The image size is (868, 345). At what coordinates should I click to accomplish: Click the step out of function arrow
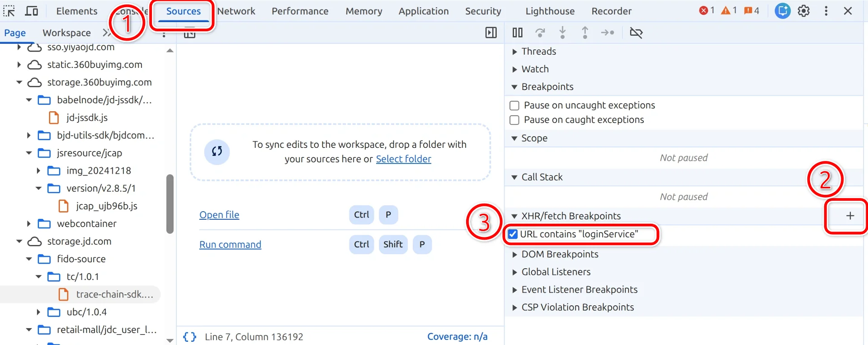point(585,33)
